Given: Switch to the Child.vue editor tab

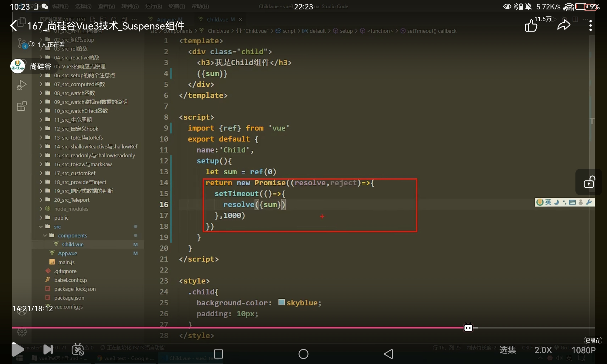Looking at the screenshot, I should coord(217,19).
